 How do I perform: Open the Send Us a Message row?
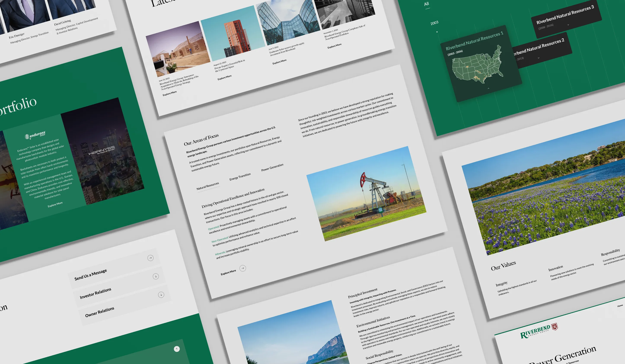point(114,269)
